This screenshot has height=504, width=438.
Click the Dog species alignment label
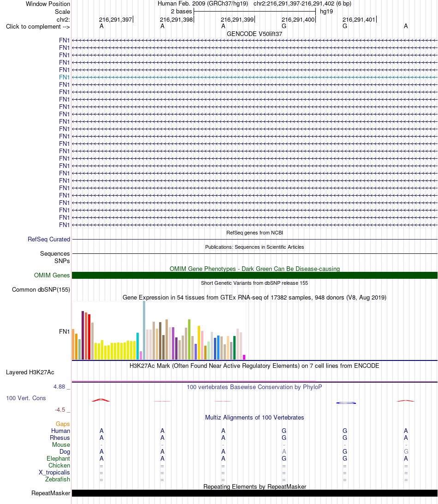(65, 451)
